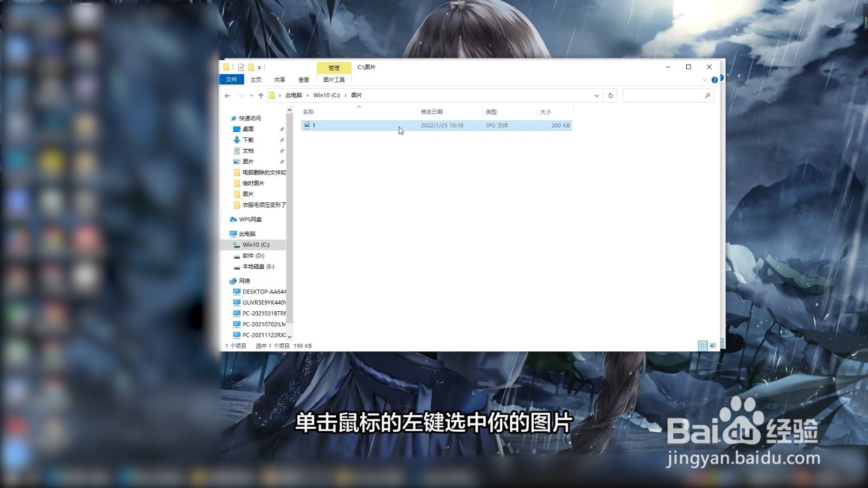Open the 临时图片 folder
Screen dimensions: 868x488
click(253, 183)
